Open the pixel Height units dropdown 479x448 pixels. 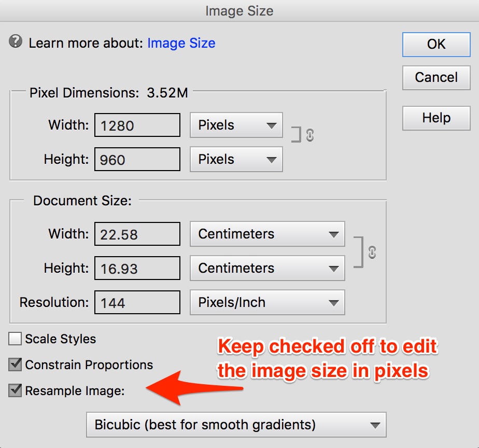click(x=236, y=160)
